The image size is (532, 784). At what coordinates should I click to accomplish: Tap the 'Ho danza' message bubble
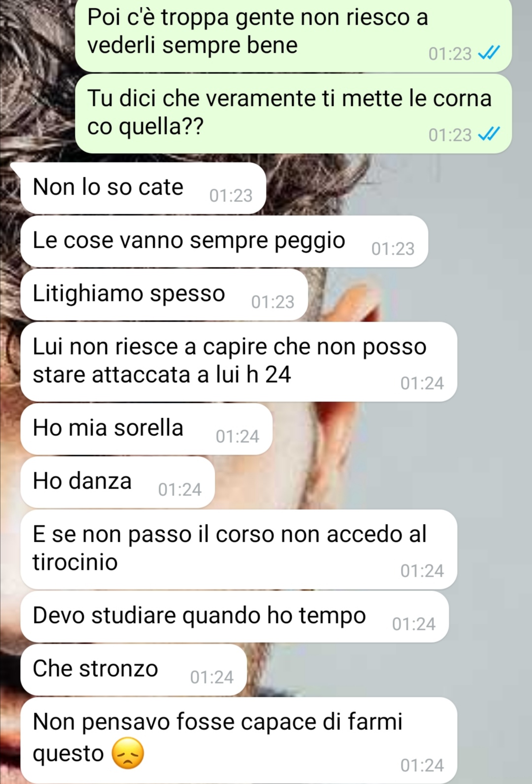117,482
